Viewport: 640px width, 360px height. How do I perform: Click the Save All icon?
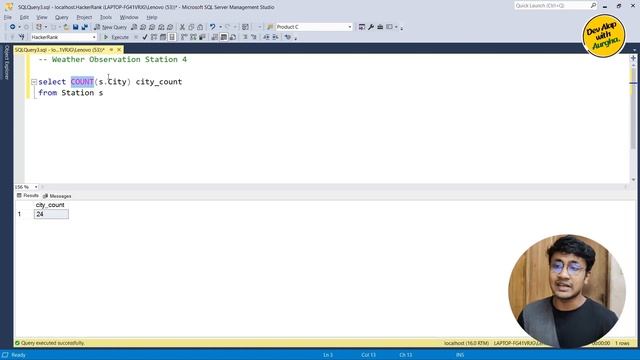tap(84, 27)
